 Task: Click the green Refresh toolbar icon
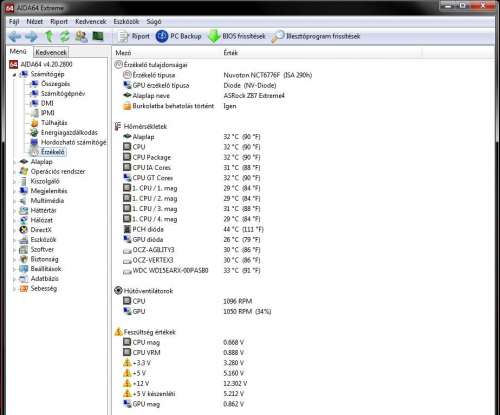coord(64,36)
